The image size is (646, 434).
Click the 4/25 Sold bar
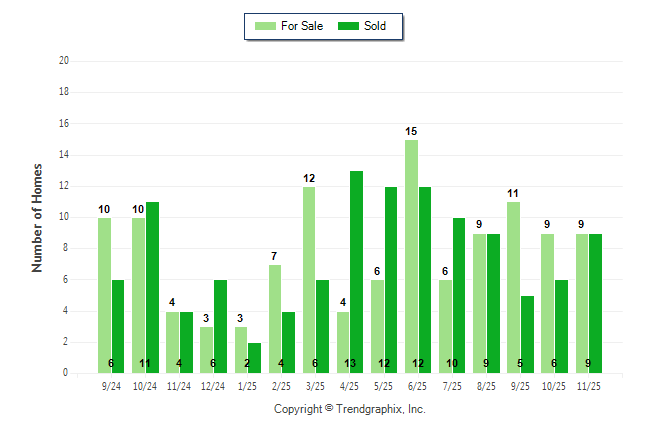(x=357, y=272)
